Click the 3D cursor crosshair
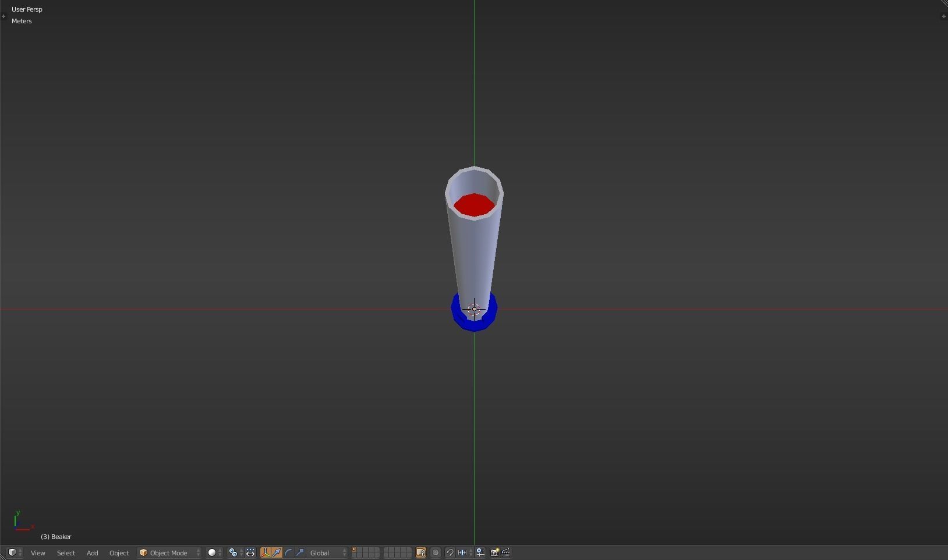948x560 pixels. pyautogui.click(x=474, y=309)
